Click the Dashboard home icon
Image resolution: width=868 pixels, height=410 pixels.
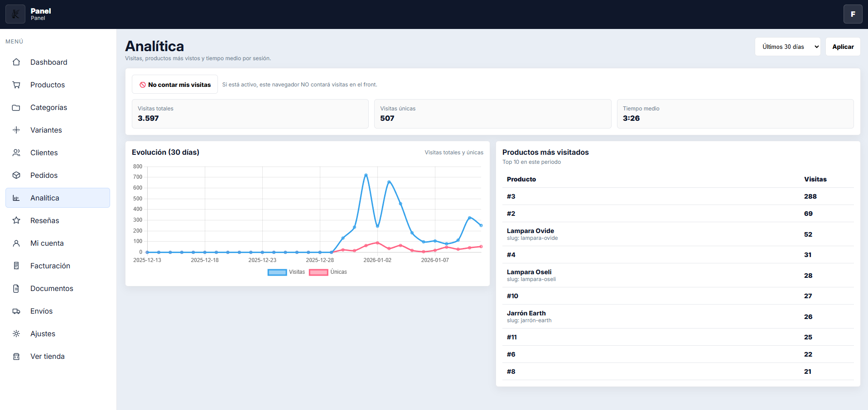click(x=16, y=62)
